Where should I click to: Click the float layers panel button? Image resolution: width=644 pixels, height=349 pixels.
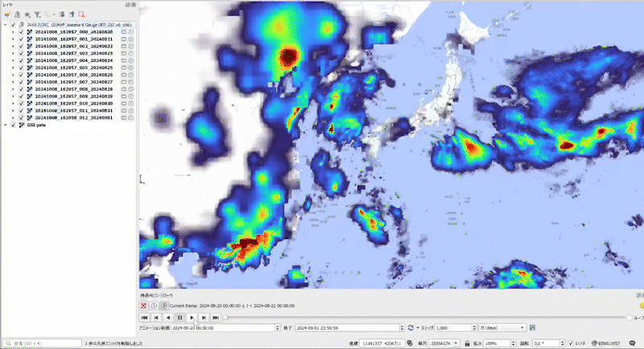128,5
